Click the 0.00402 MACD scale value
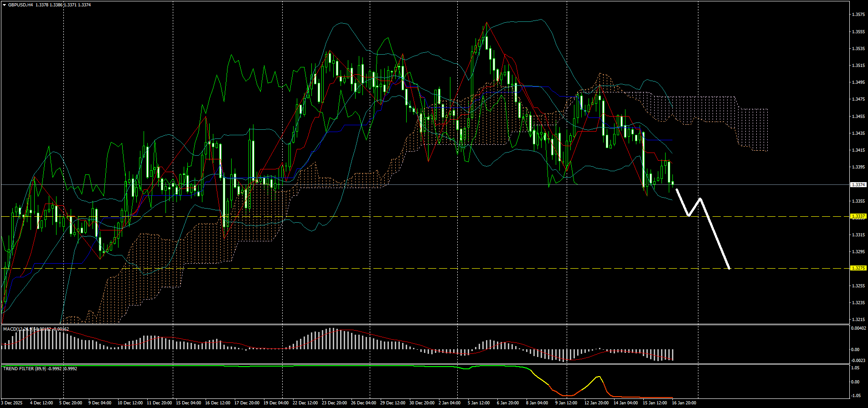 [x=858, y=328]
